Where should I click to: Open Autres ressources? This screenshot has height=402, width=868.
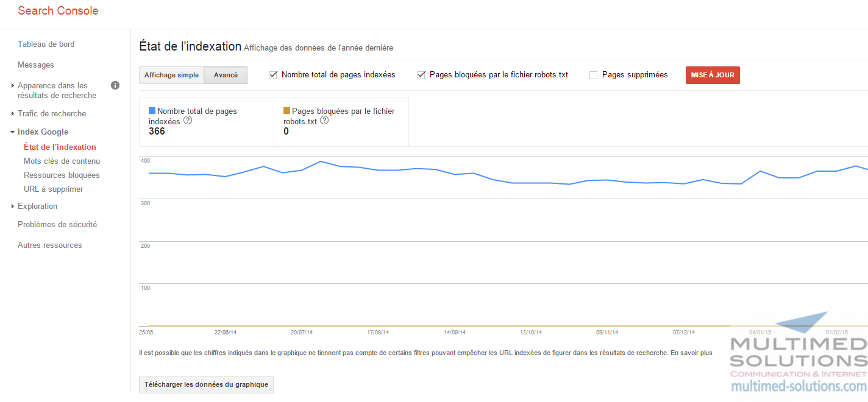[50, 245]
